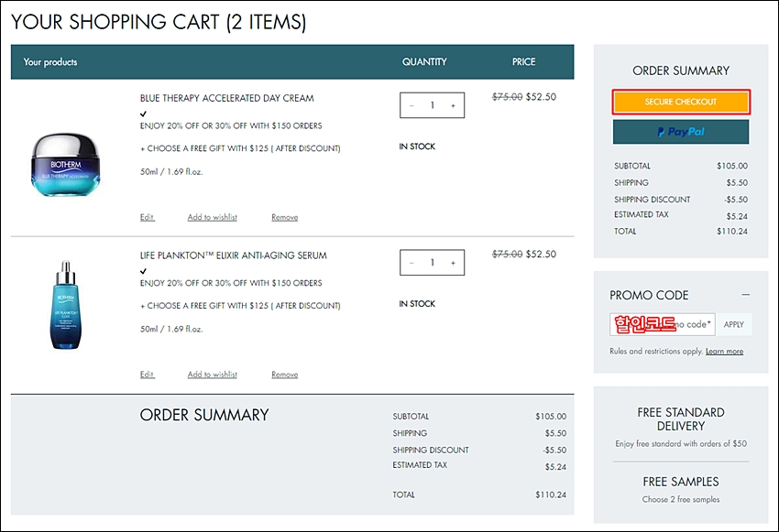Collapse the Promo Code section
The width and height of the screenshot is (779, 532).
(746, 295)
